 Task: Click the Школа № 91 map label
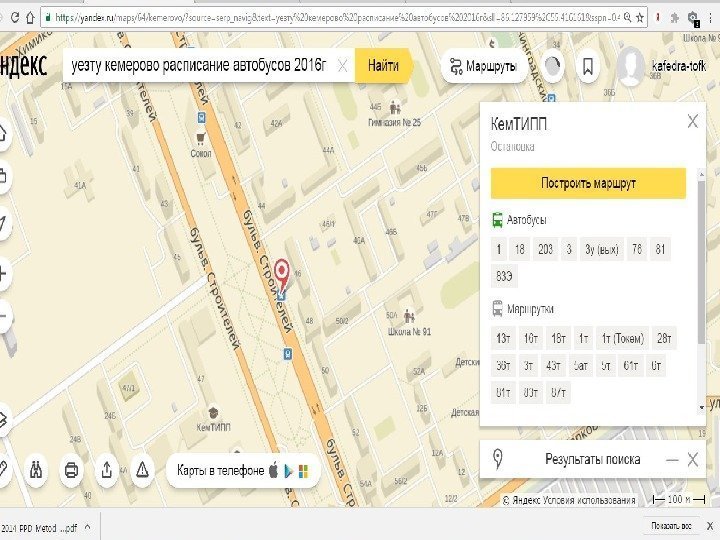[409, 332]
